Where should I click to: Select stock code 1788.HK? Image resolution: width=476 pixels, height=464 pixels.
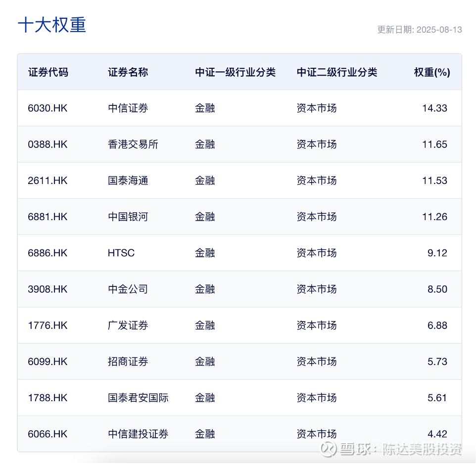point(48,398)
